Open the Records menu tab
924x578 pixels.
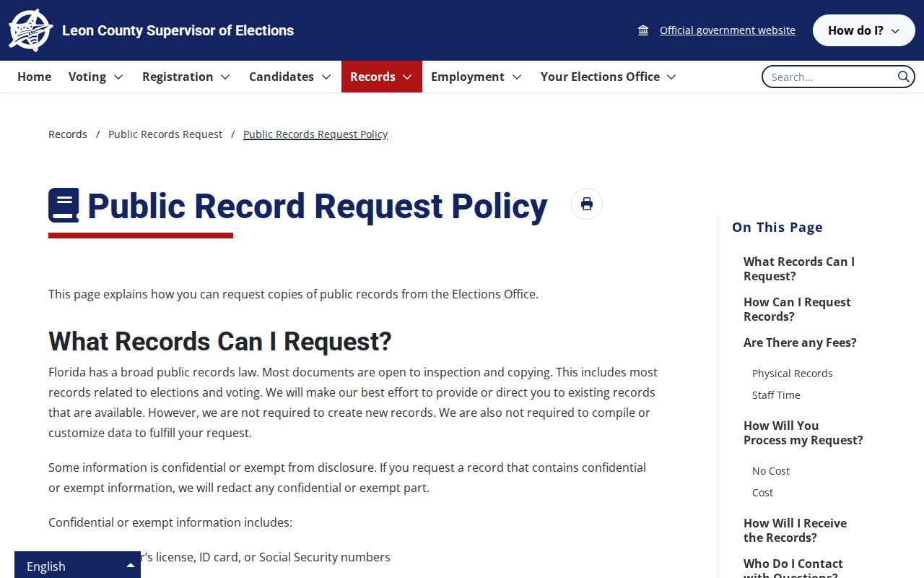click(x=382, y=77)
